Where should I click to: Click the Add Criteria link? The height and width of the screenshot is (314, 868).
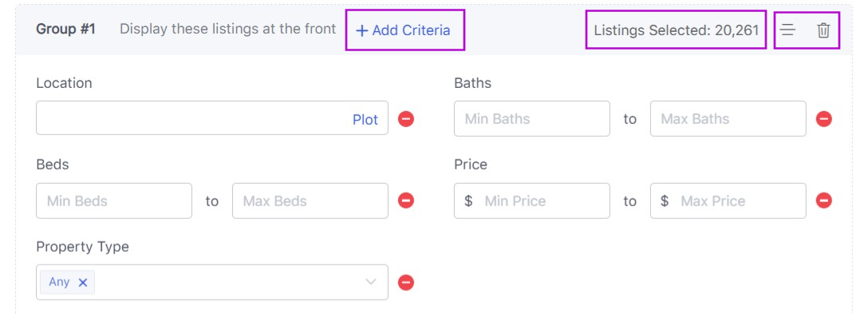pos(403,30)
